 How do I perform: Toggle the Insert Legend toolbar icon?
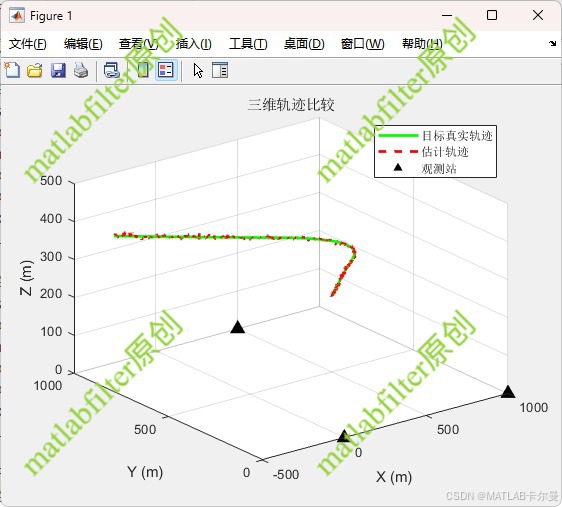pos(166,70)
